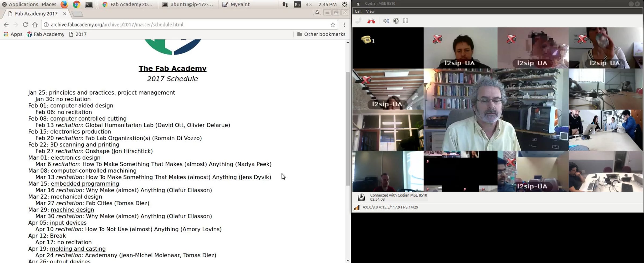Open the electronics production link

click(80, 132)
